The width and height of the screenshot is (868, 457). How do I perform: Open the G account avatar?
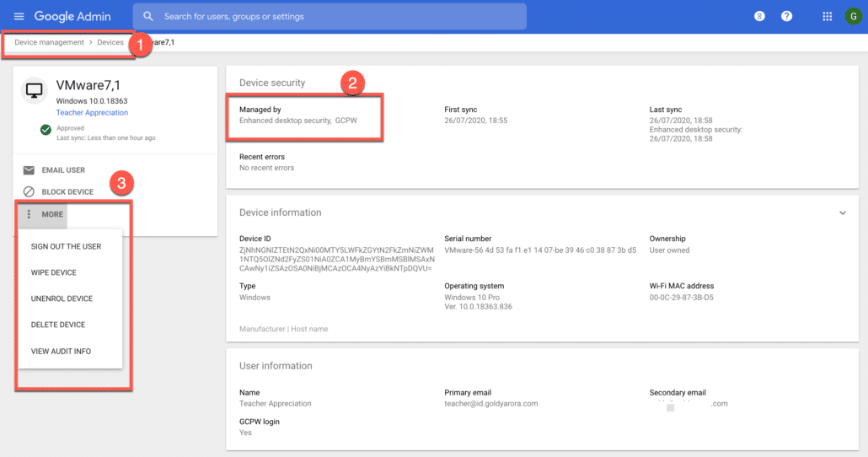[853, 16]
